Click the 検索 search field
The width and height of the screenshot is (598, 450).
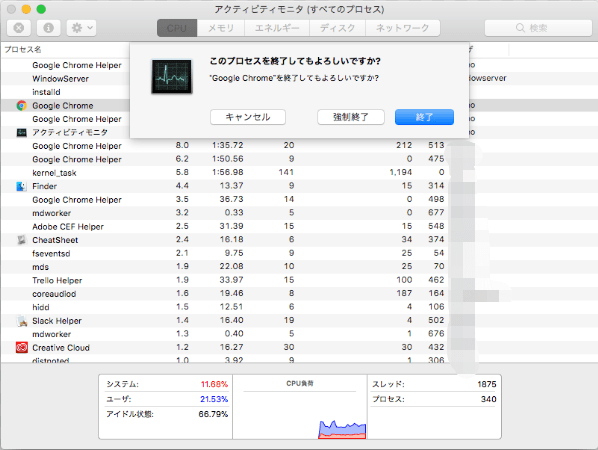(538, 28)
